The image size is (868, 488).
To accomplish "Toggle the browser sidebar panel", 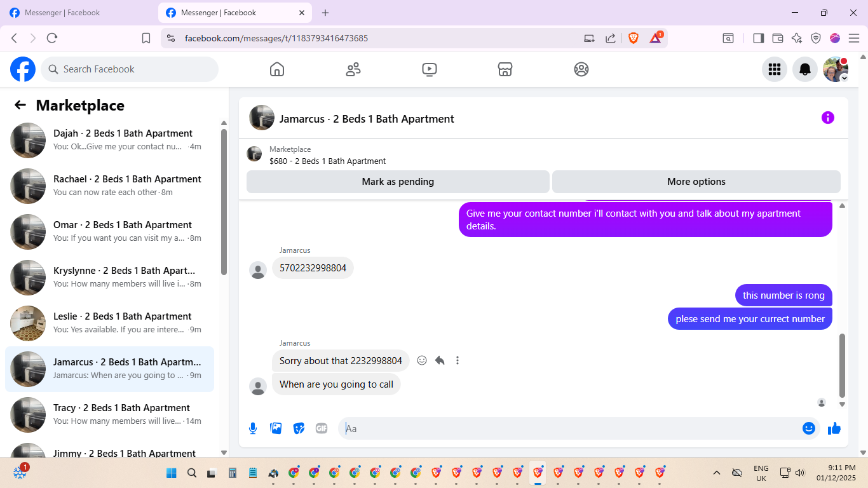I will tap(758, 38).
